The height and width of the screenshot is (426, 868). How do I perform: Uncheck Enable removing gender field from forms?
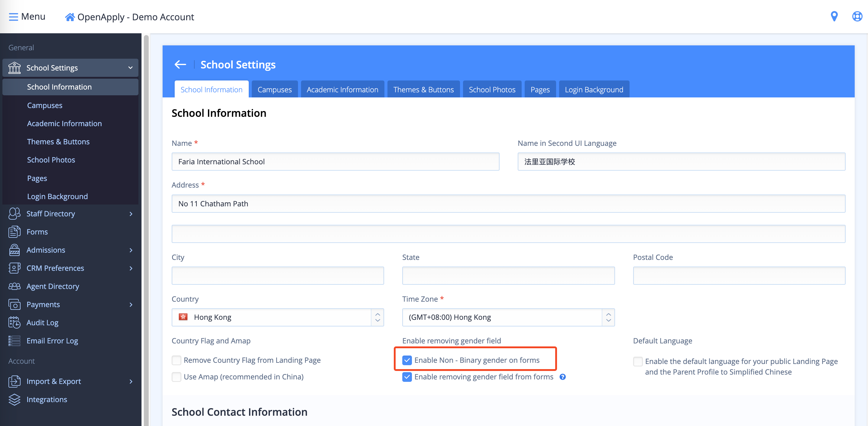pyautogui.click(x=407, y=377)
